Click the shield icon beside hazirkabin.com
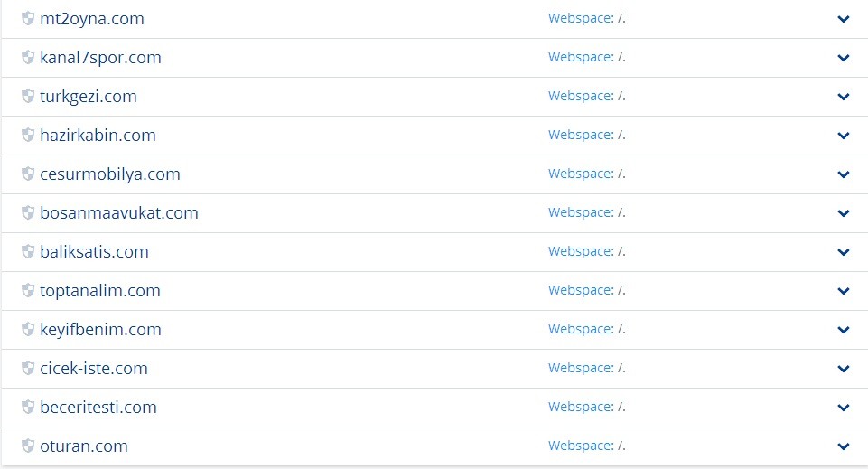Image resolution: width=868 pixels, height=469 pixels. coord(28,135)
